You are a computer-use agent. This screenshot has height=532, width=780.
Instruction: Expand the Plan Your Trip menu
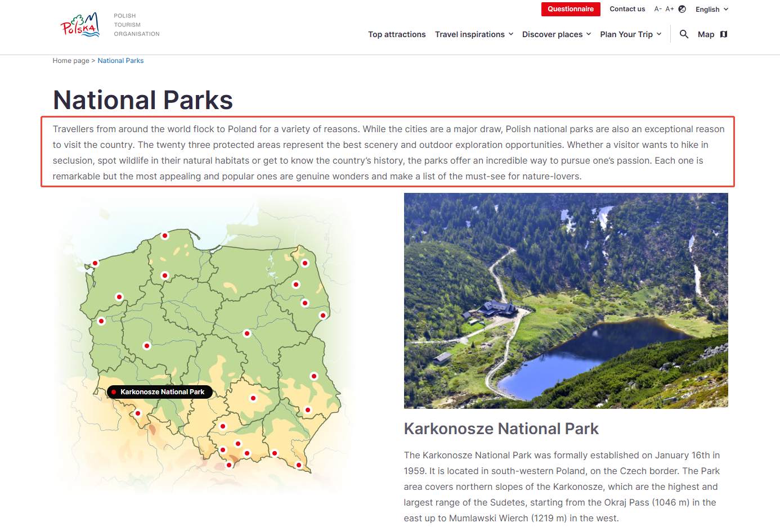click(630, 34)
